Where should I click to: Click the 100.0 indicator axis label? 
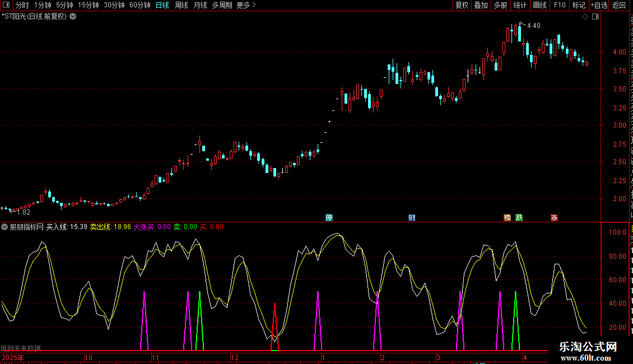pyautogui.click(x=617, y=232)
